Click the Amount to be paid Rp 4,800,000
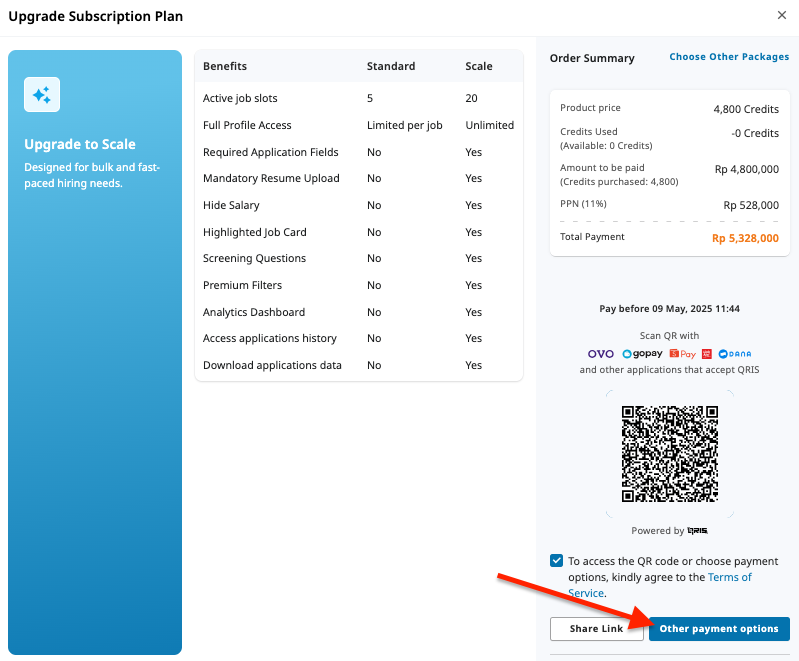 point(747,169)
